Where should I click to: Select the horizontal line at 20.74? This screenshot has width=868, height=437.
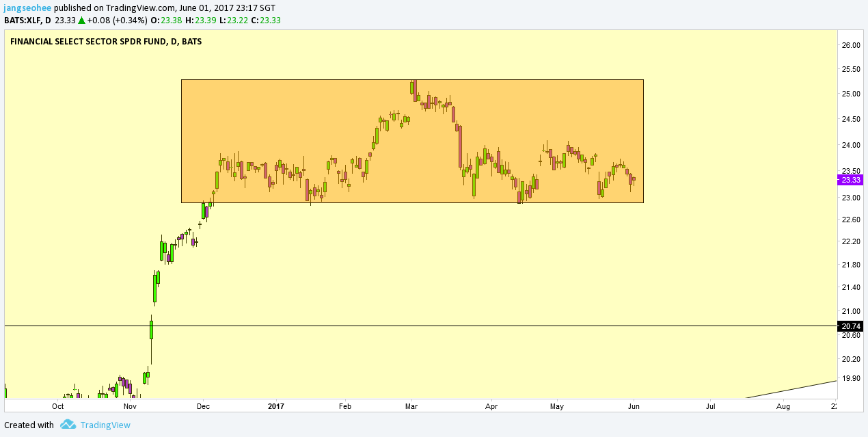pyautogui.click(x=420, y=326)
